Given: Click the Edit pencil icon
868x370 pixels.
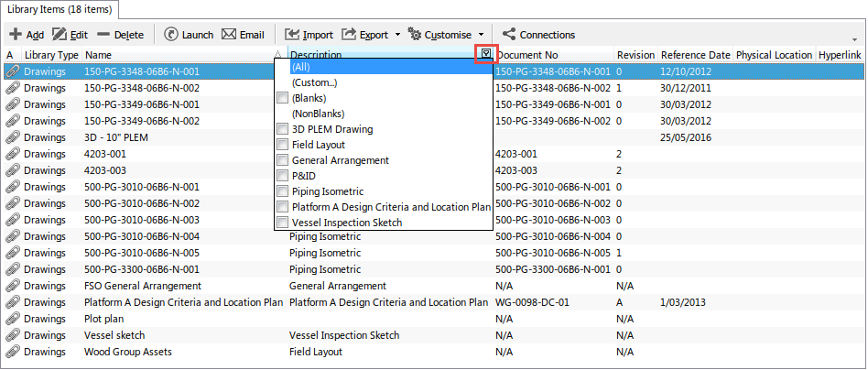Looking at the screenshot, I should coord(60,35).
